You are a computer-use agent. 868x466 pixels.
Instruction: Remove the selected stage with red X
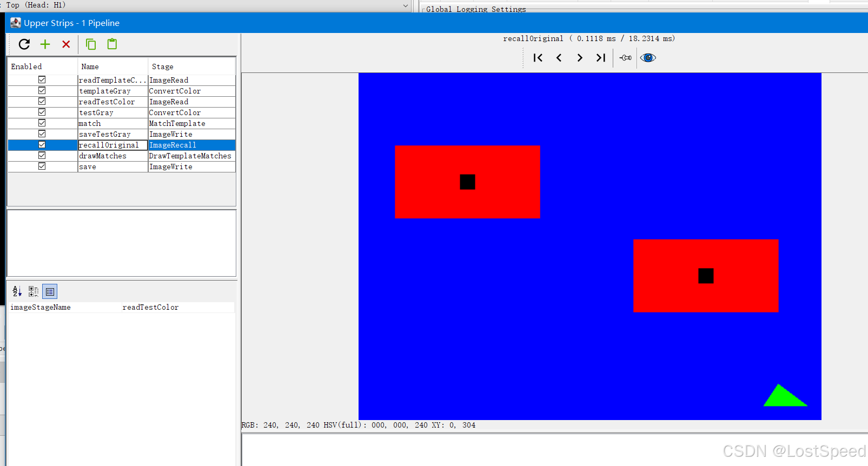click(66, 44)
